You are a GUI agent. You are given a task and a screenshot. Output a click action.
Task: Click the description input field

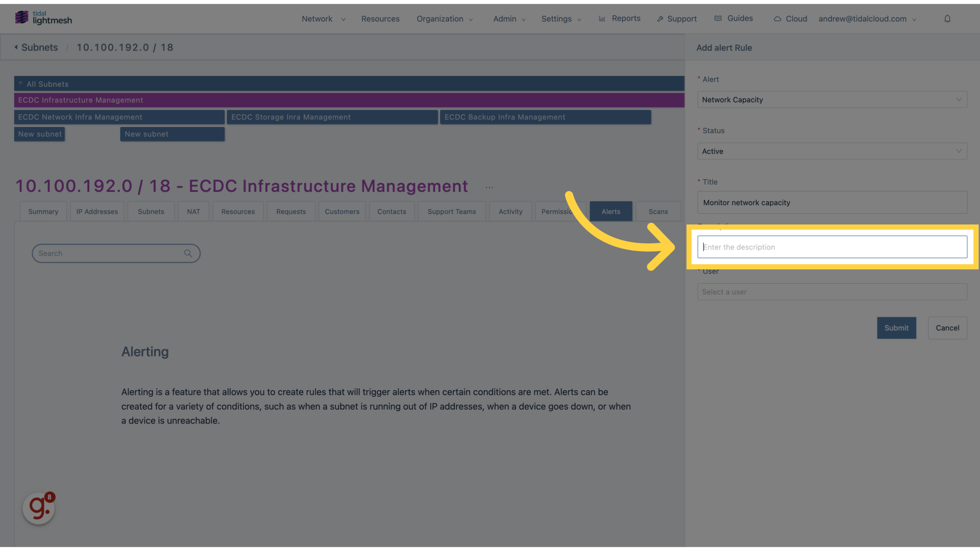(x=832, y=247)
